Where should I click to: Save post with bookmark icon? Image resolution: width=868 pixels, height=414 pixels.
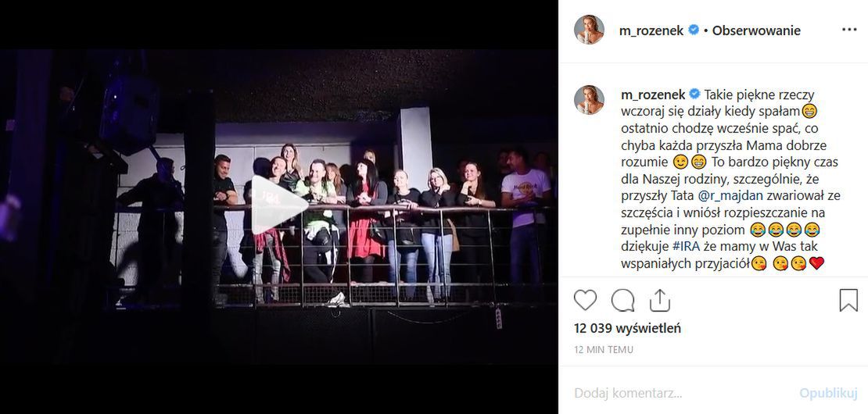(848, 301)
